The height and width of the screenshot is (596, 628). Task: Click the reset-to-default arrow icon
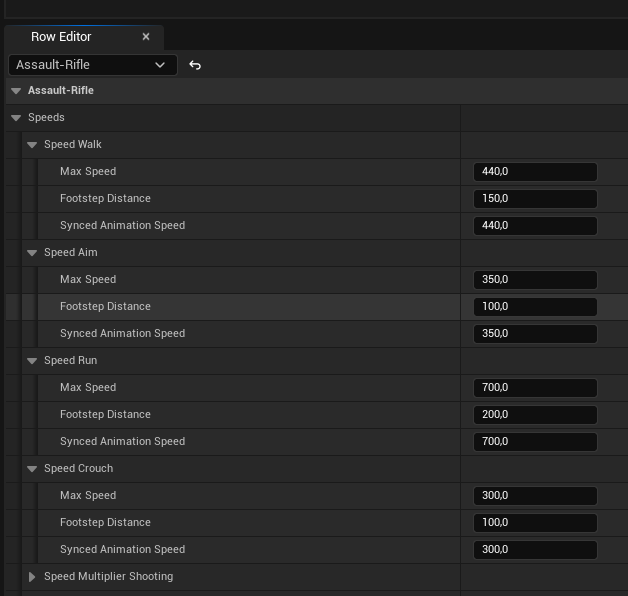(x=195, y=65)
